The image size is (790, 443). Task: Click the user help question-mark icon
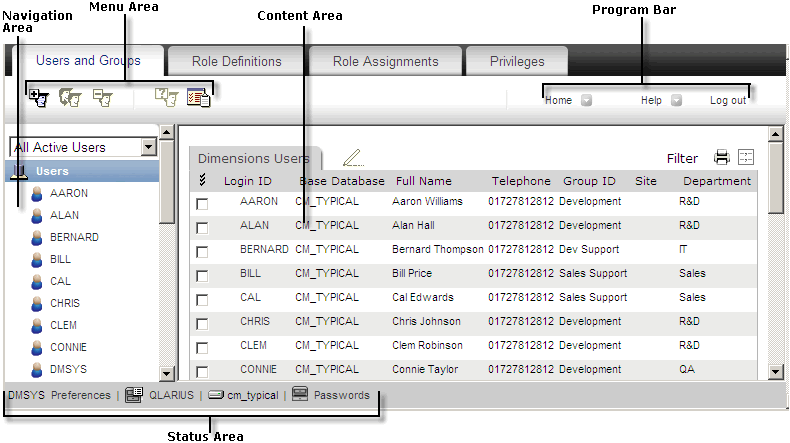(166, 98)
